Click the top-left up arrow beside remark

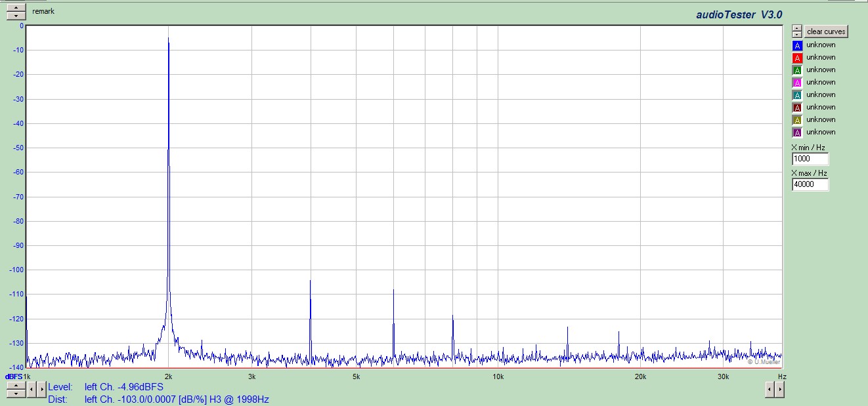click(x=16, y=8)
